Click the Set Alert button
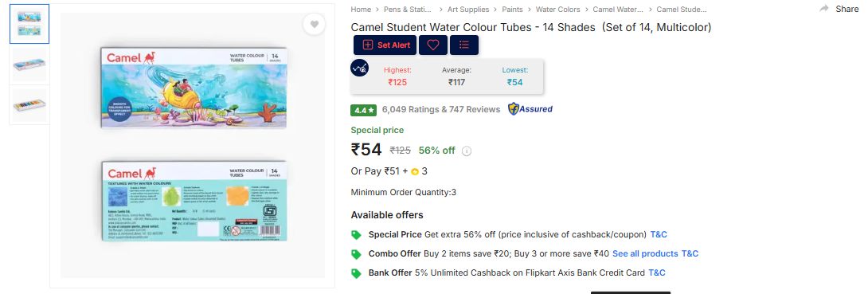Image resolution: width=868 pixels, height=294 pixels. (x=385, y=45)
